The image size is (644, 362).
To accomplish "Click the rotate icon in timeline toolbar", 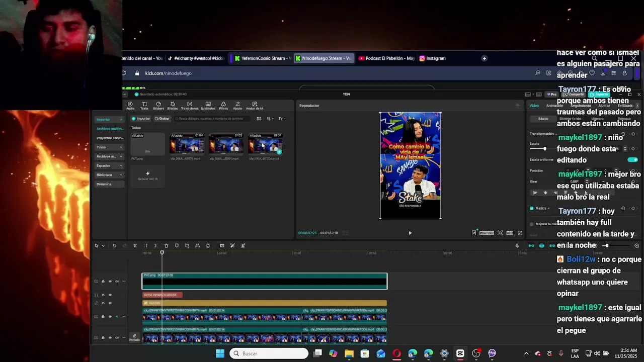I will [208, 246].
